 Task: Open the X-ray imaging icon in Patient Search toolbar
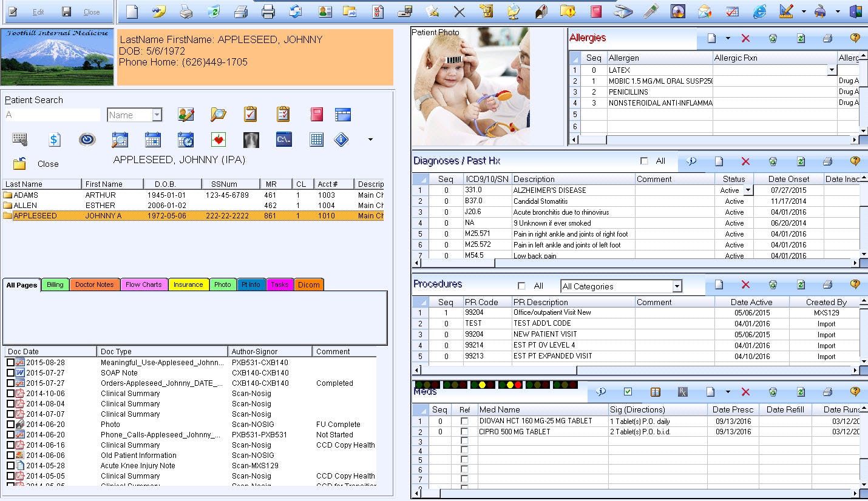(x=251, y=139)
